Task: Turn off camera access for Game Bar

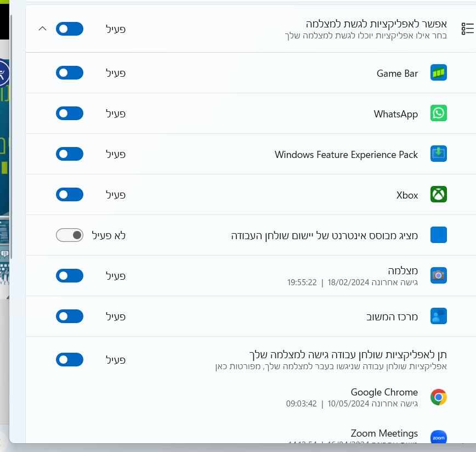Action: click(x=70, y=73)
